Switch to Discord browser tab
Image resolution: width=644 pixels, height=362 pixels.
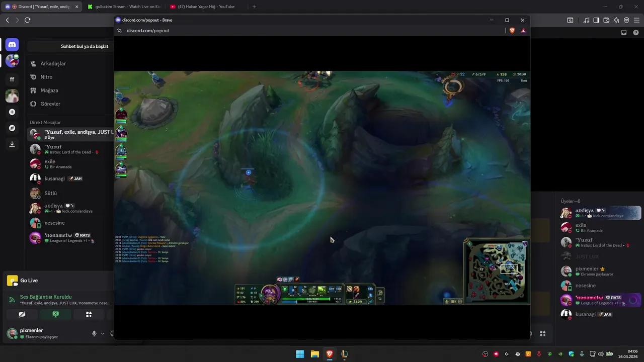[41, 7]
